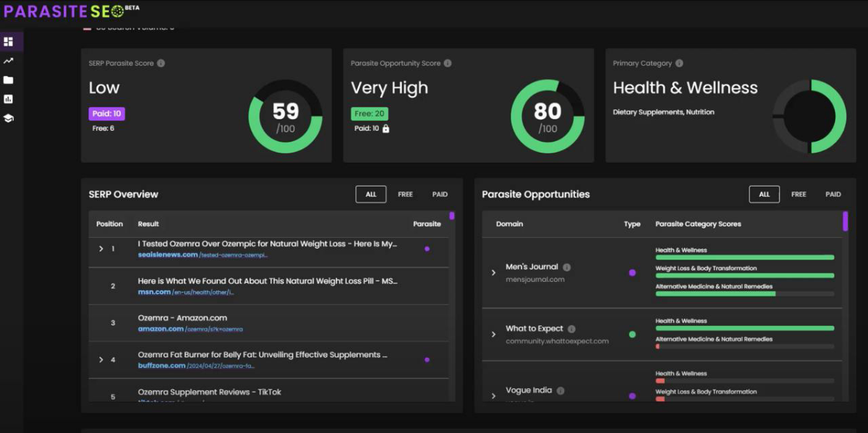Click 'Dietary Supplements, Nutrition' text
Viewport: 868px width, 433px height.
[663, 112]
